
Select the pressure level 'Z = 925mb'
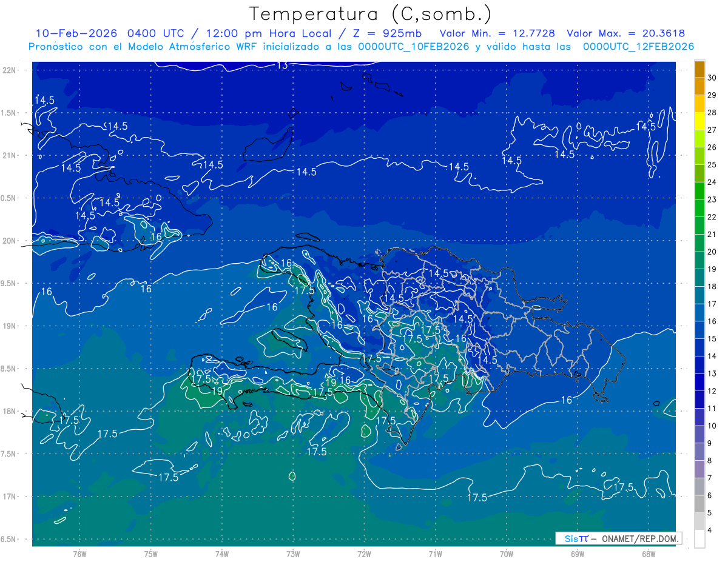(x=387, y=33)
